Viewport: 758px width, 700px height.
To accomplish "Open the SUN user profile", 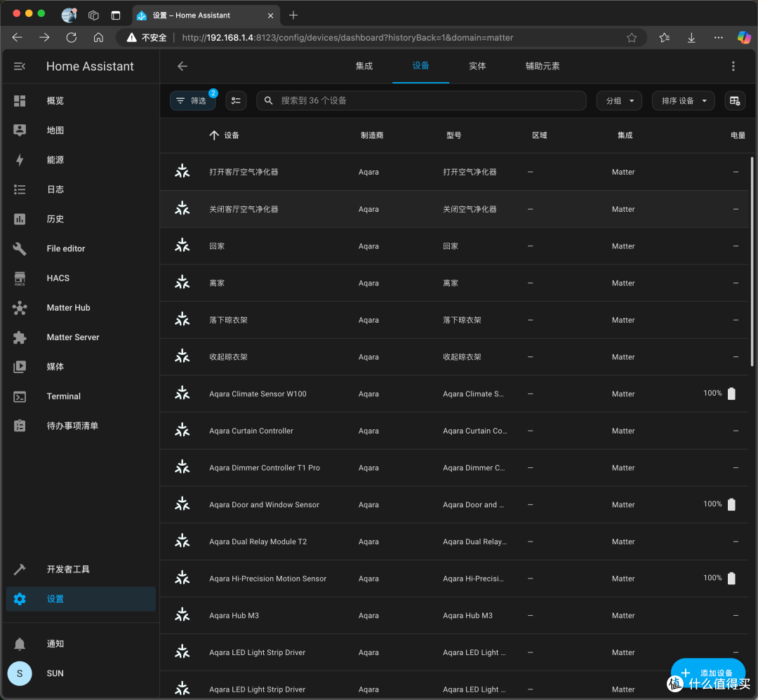I will (x=80, y=673).
